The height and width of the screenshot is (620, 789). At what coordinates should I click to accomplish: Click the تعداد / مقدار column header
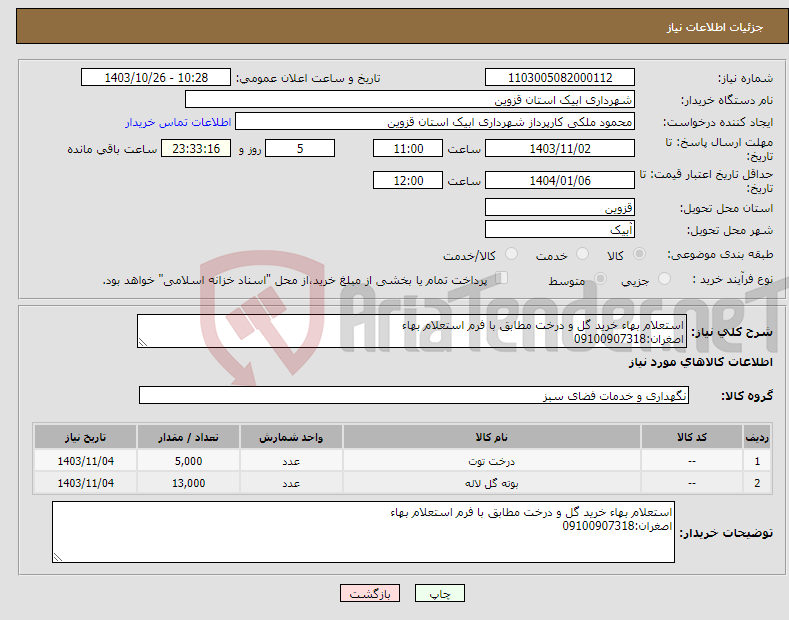tap(188, 437)
